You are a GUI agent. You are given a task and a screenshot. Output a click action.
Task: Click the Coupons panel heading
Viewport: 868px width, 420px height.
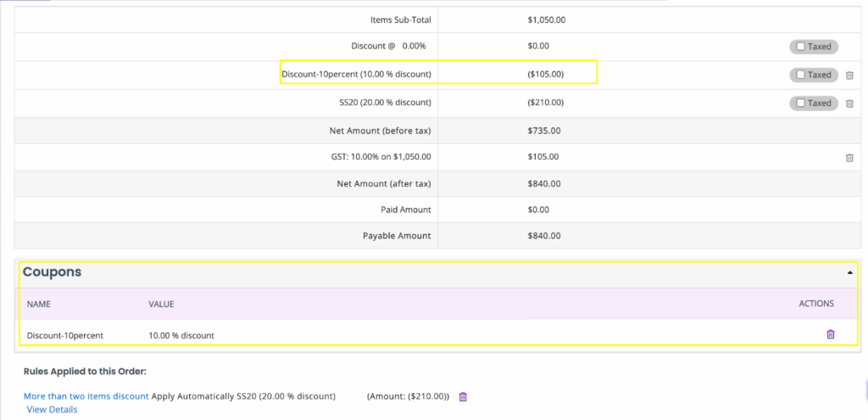[x=52, y=272]
